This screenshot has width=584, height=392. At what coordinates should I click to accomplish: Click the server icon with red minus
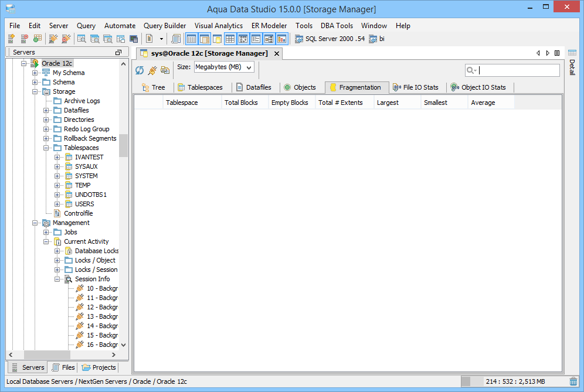coord(24,38)
